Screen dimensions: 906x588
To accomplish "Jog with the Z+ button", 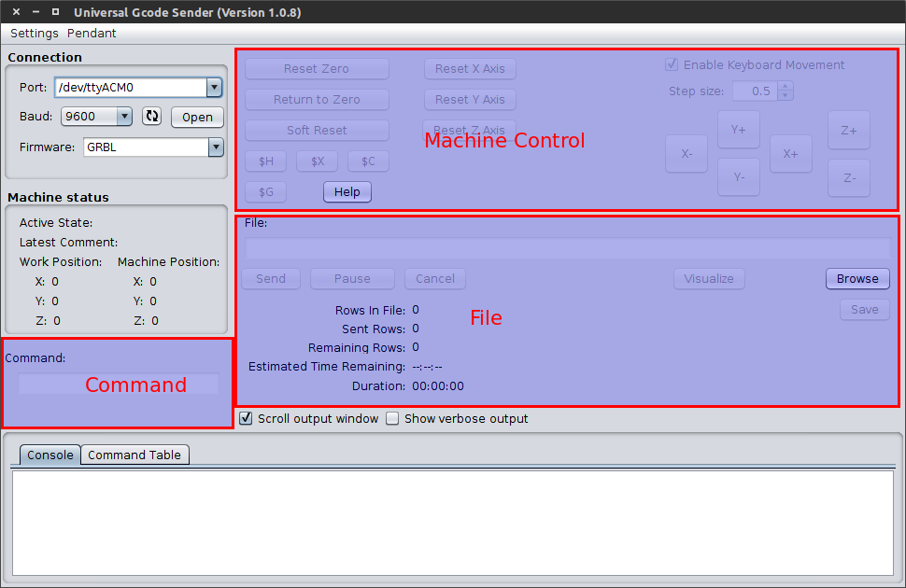I will coord(849,130).
